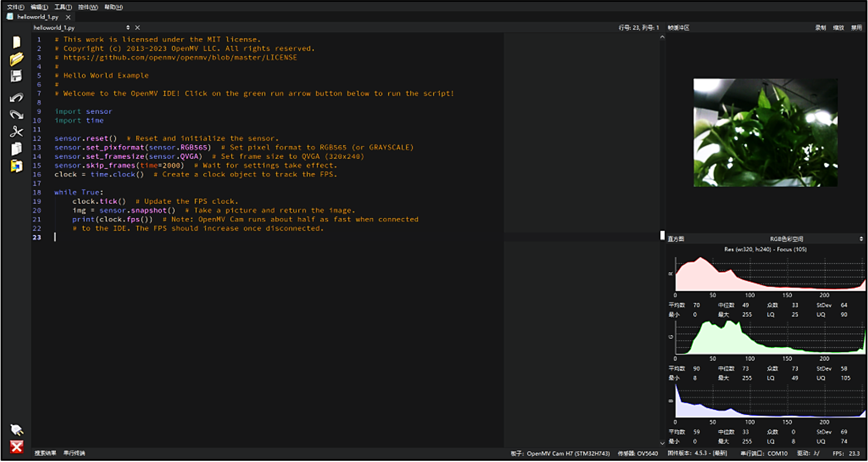Click the splitter handle beside histogram panel

tap(663, 235)
